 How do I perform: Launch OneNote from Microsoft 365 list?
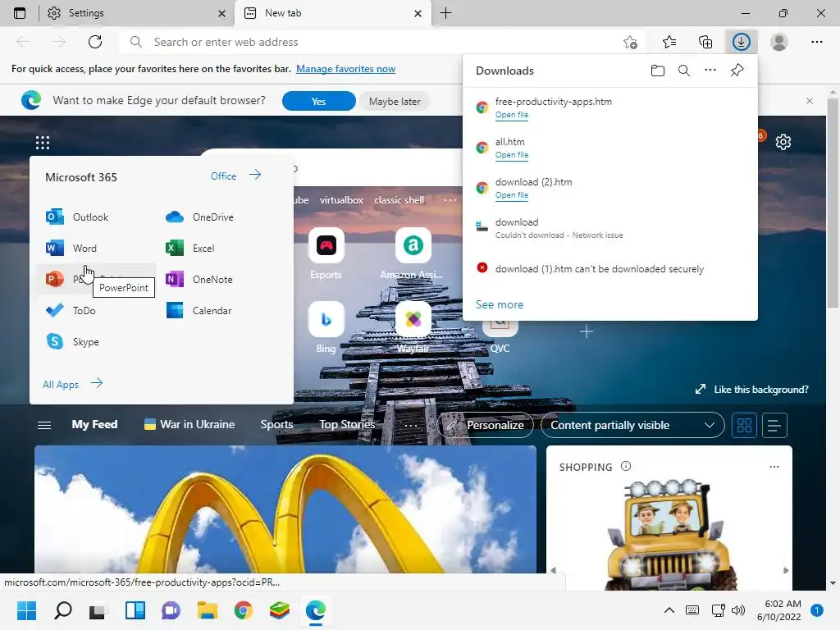click(x=199, y=279)
